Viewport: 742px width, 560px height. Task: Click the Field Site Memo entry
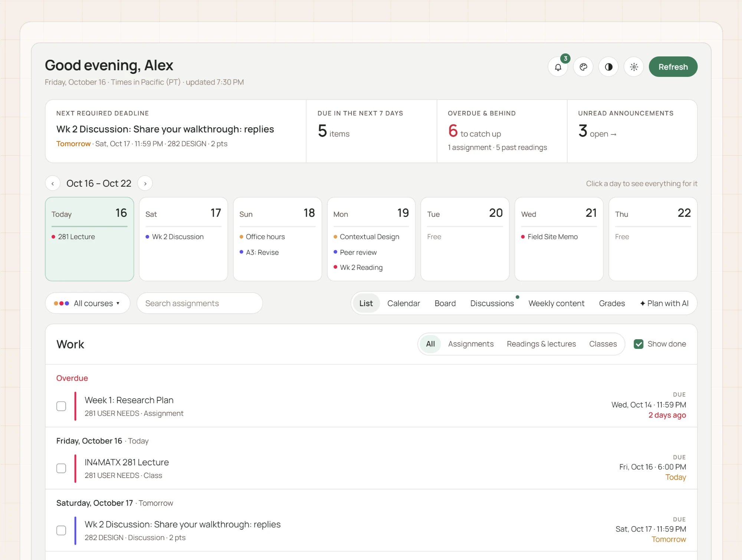pos(549,237)
